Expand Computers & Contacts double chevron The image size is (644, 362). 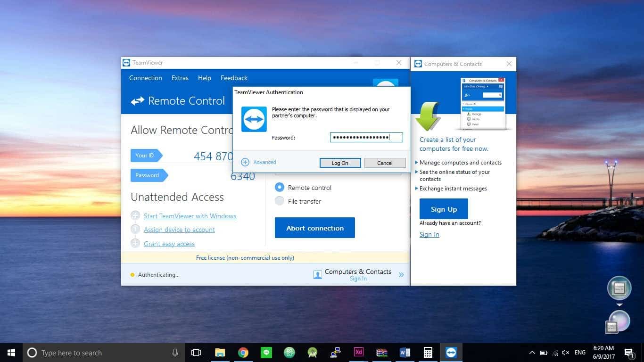coord(401,275)
